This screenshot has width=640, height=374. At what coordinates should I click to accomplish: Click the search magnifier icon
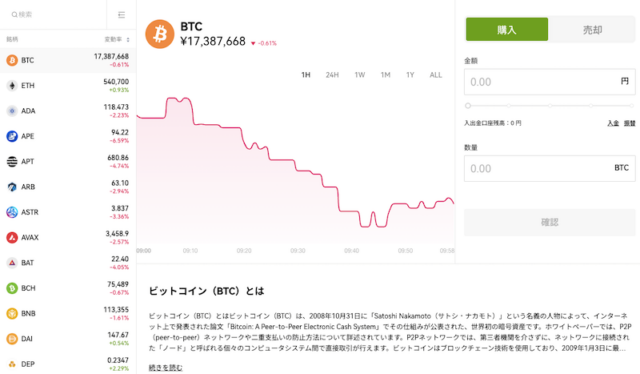[x=14, y=15]
